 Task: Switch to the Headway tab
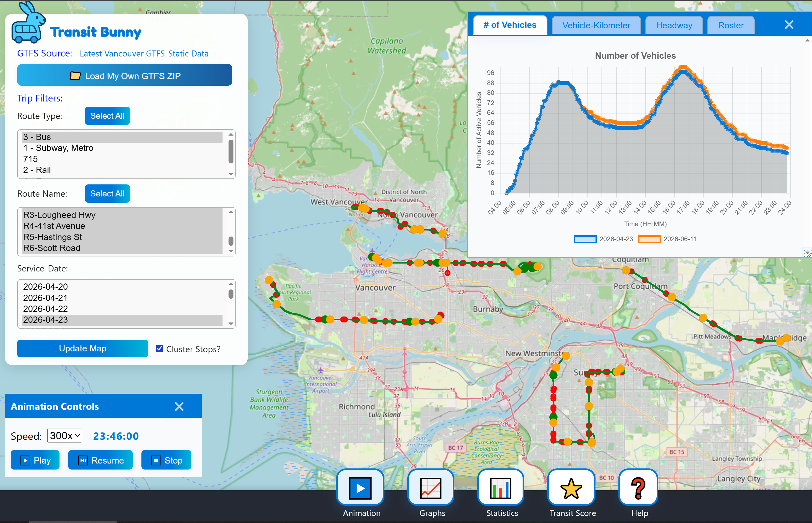674,25
